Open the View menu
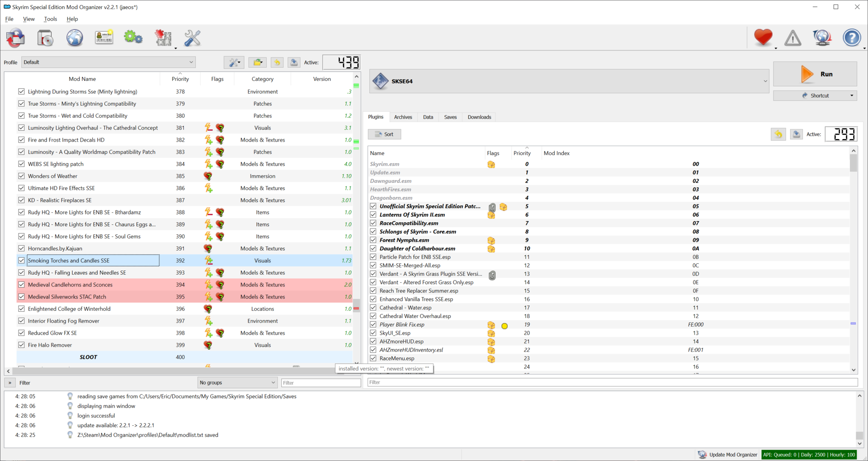Viewport: 868px width, 461px height. click(x=29, y=19)
